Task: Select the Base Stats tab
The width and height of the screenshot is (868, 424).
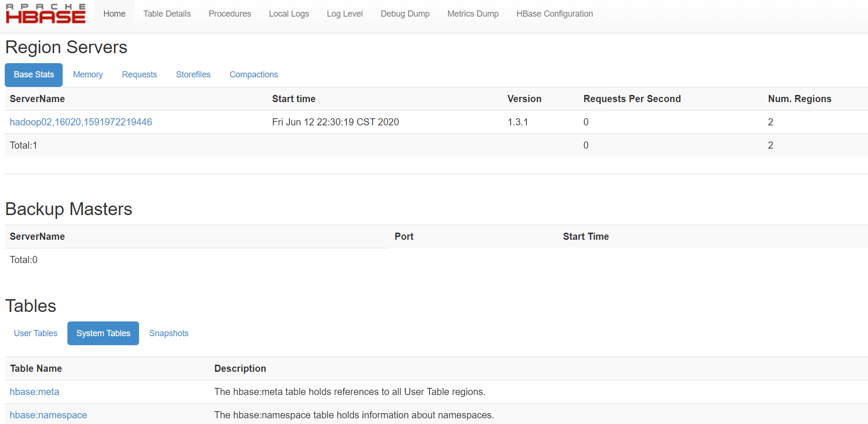Action: [x=34, y=75]
